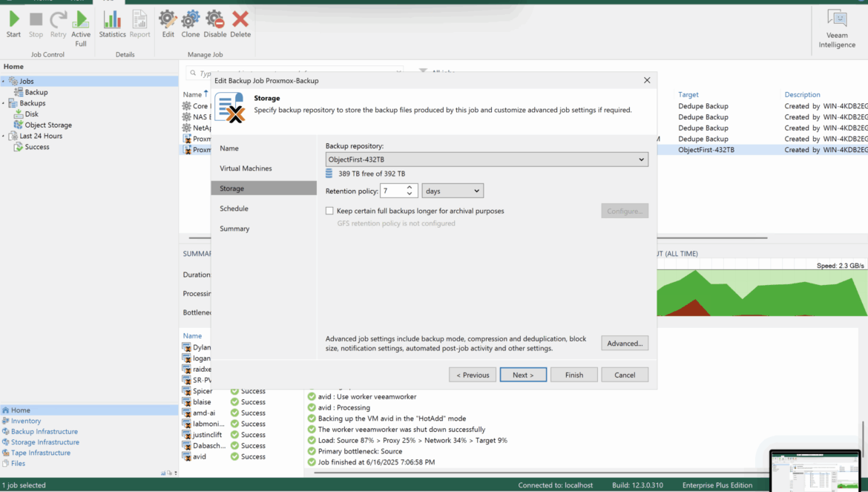Click the ObjectFirst-432TB target cell in jobs list

(x=706, y=150)
